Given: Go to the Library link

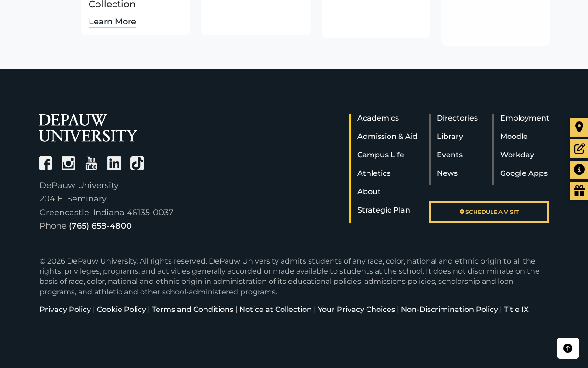Looking at the screenshot, I should pyautogui.click(x=450, y=137).
